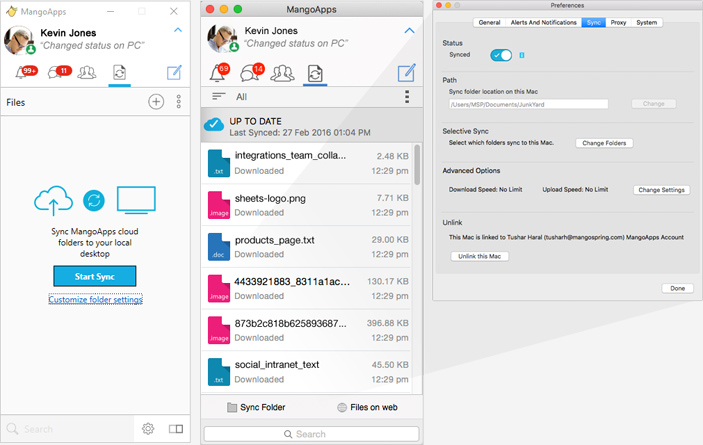703x445 pixels.
Task: Select the 4433921883_8311a1ac file row
Action: pyautogui.click(x=307, y=288)
